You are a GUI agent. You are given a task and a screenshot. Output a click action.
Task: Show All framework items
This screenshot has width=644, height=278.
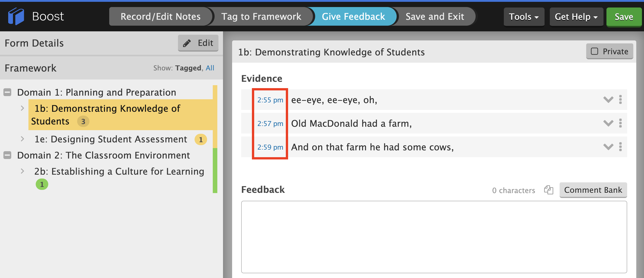[210, 68]
